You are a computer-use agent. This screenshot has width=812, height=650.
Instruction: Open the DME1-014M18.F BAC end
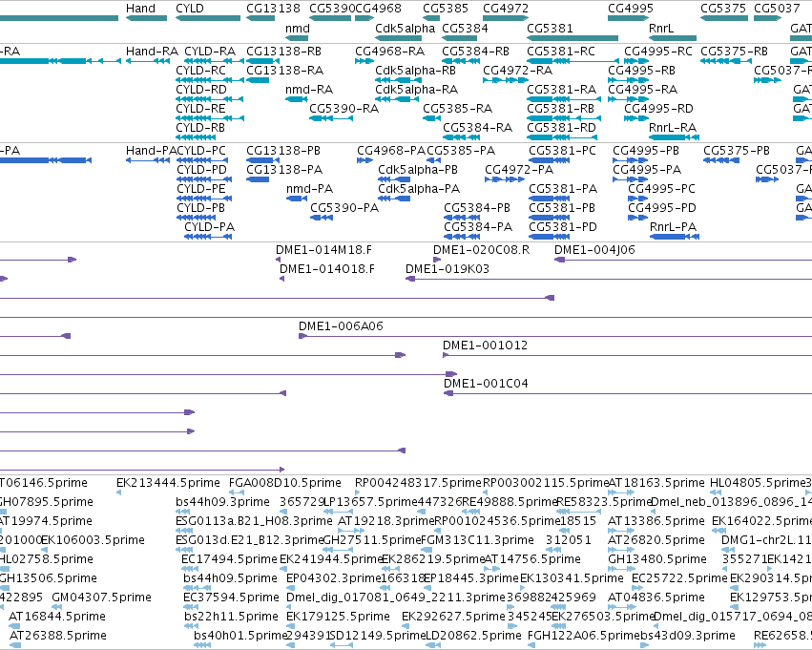coord(278,260)
